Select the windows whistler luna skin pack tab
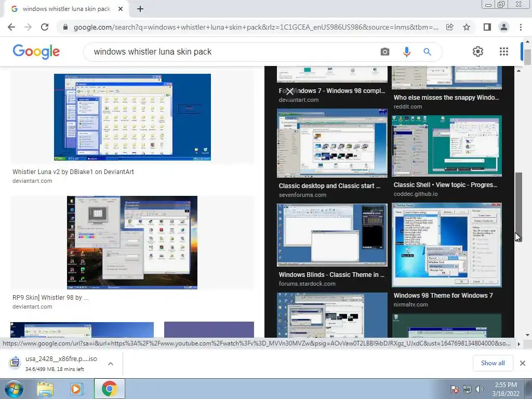The height and width of the screenshot is (399, 532). (x=66, y=9)
